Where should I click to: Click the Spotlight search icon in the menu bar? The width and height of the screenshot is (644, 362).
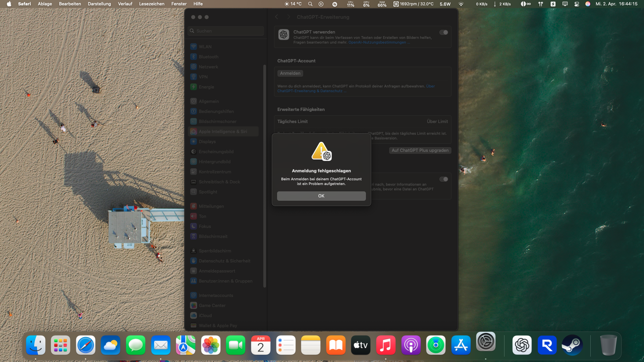310,4
